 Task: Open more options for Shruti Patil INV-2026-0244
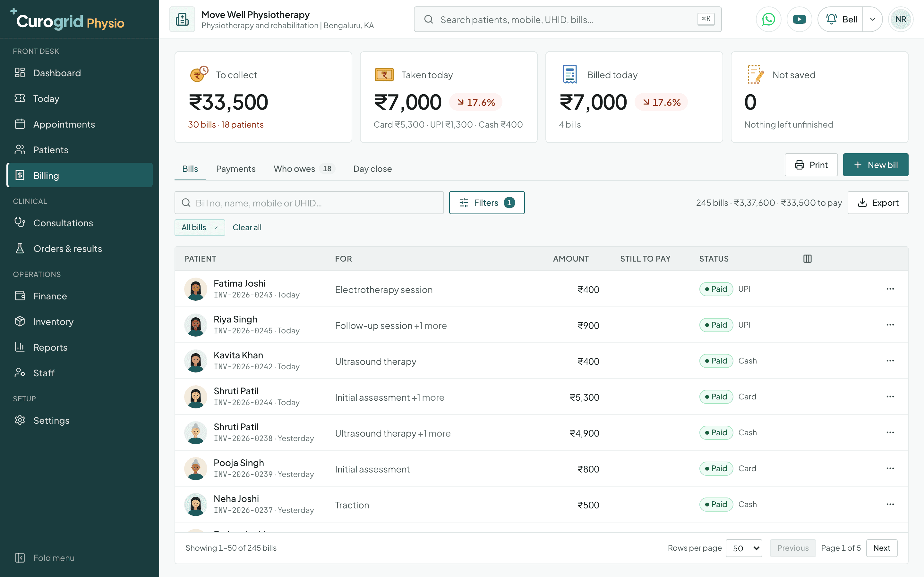[890, 397]
